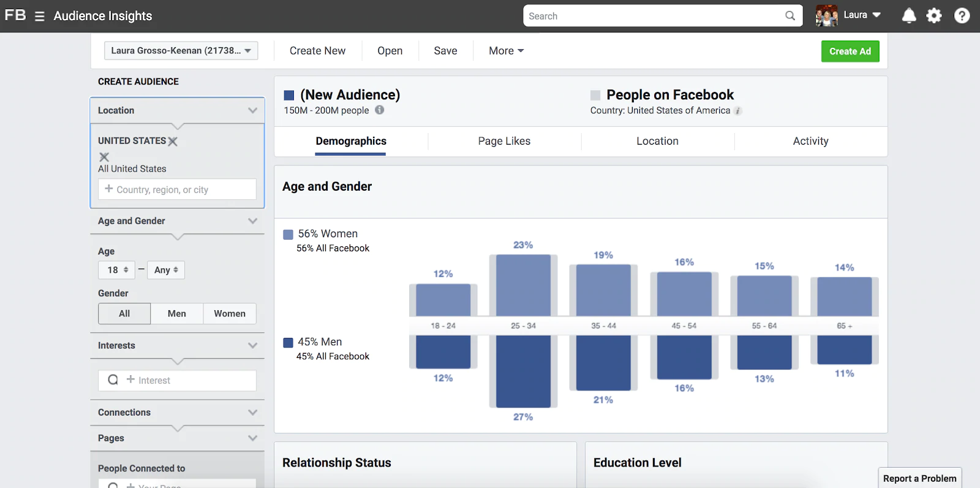Click Save in toolbar
This screenshot has width=980, height=488.
(445, 51)
